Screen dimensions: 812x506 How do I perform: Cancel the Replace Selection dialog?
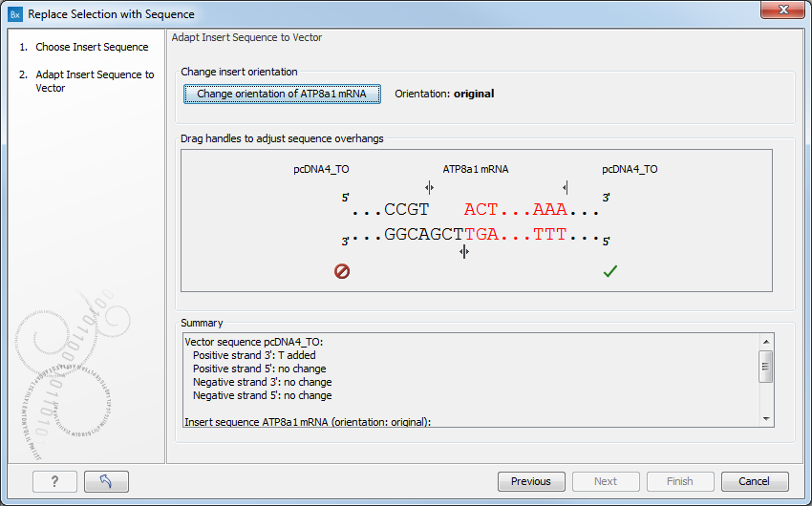(754, 481)
